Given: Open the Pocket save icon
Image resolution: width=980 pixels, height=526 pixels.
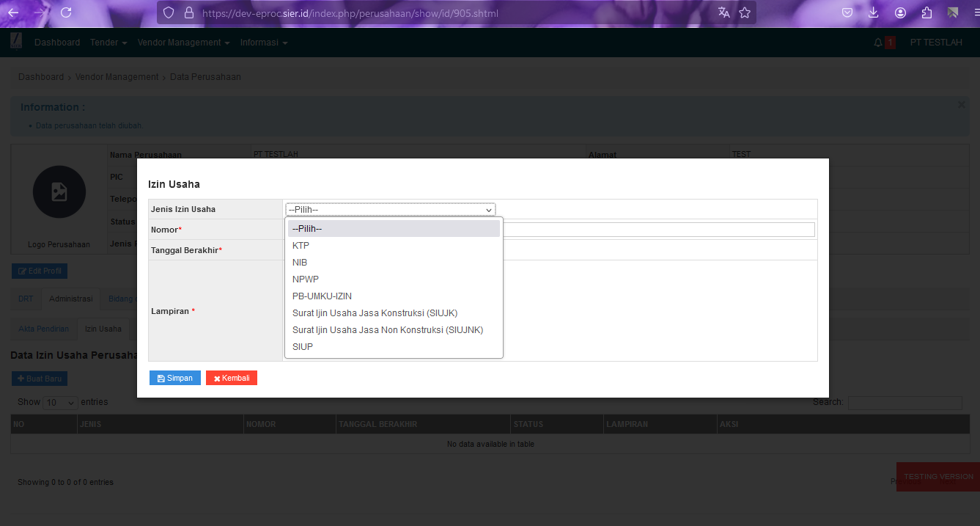Looking at the screenshot, I should 847,12.
